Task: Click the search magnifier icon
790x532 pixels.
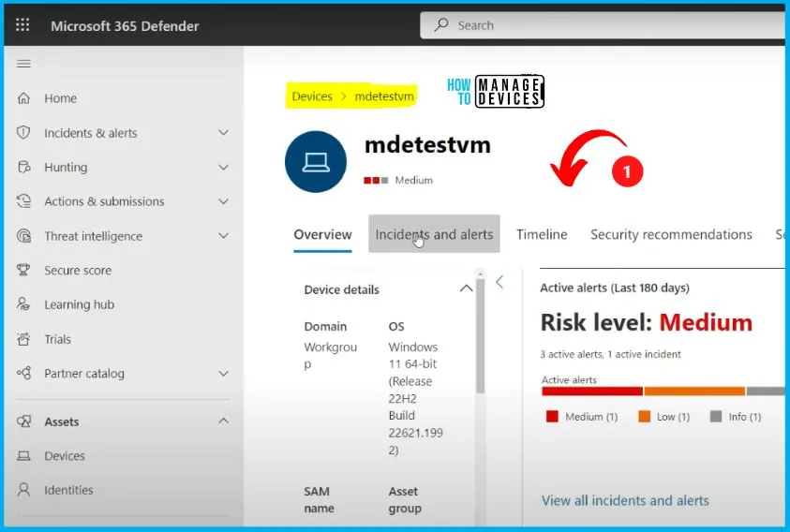Action: point(441,24)
